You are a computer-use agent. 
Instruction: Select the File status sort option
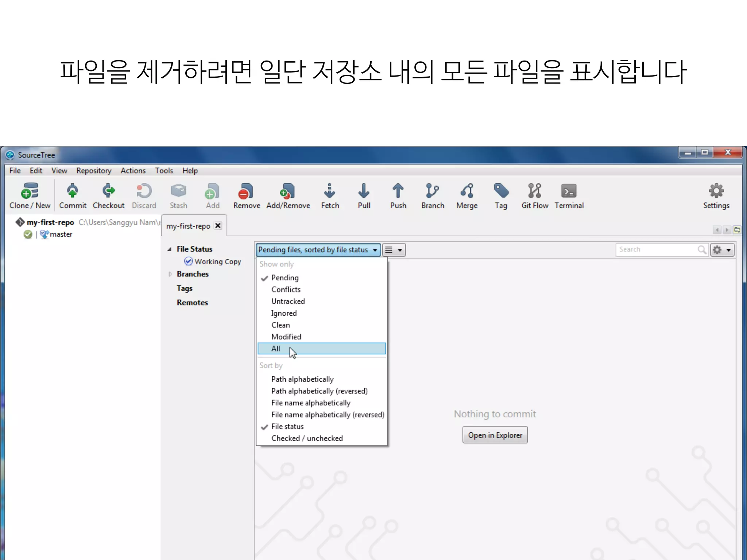click(x=322, y=427)
